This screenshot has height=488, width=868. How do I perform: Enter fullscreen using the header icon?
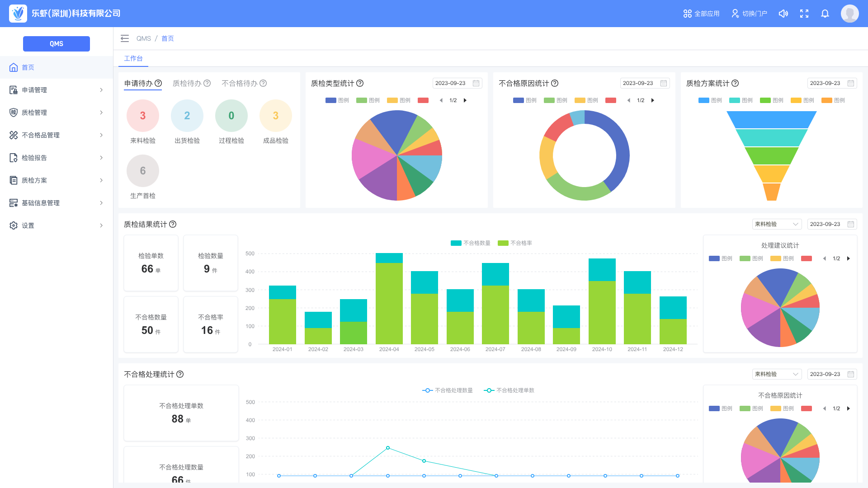804,14
